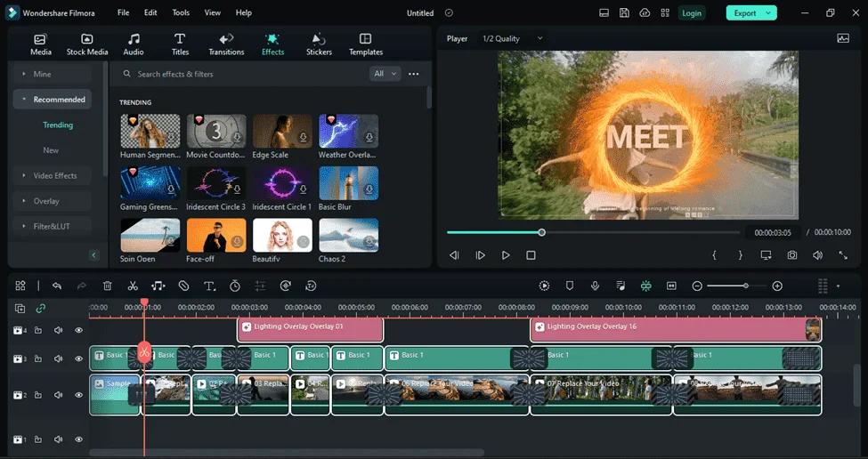Open the Stickers panel
Viewport: 868px width, 459px height.
click(x=319, y=44)
